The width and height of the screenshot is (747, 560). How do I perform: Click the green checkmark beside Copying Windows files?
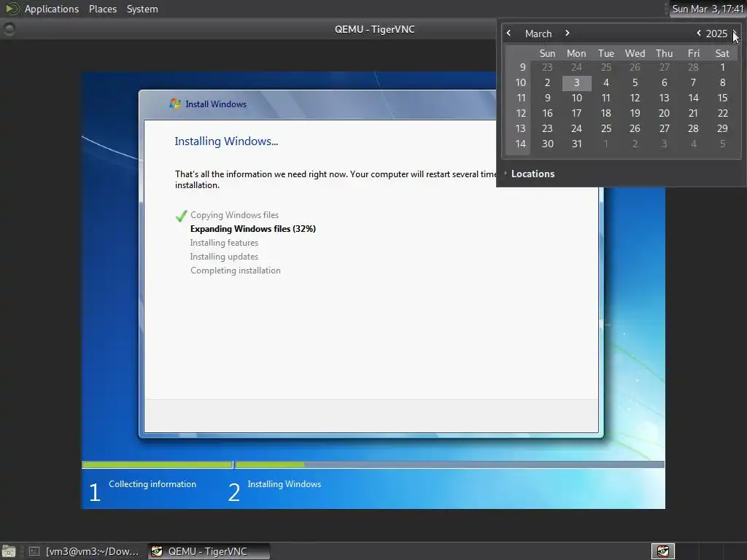tap(181, 216)
